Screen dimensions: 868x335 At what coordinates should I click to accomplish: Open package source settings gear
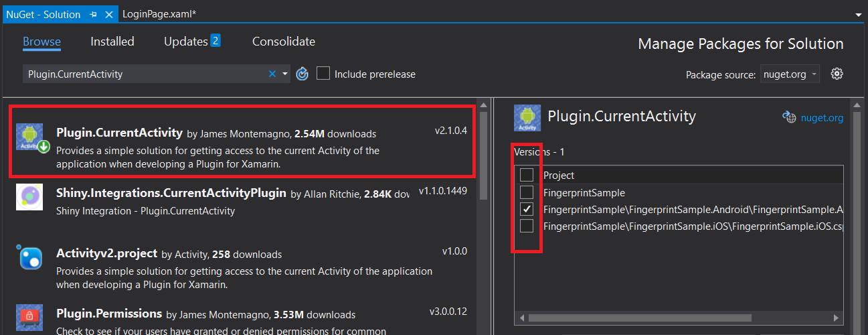(x=836, y=74)
